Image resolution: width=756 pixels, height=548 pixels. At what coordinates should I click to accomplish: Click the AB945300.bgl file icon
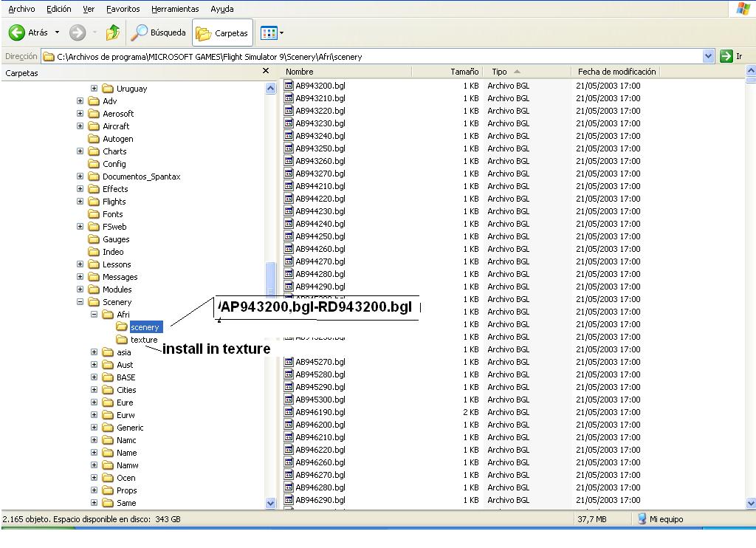tap(289, 400)
